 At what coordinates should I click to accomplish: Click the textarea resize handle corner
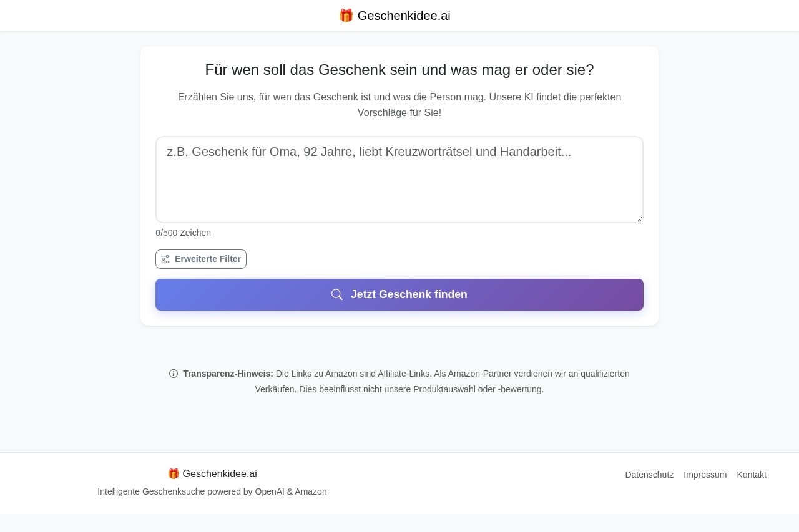[639, 218]
